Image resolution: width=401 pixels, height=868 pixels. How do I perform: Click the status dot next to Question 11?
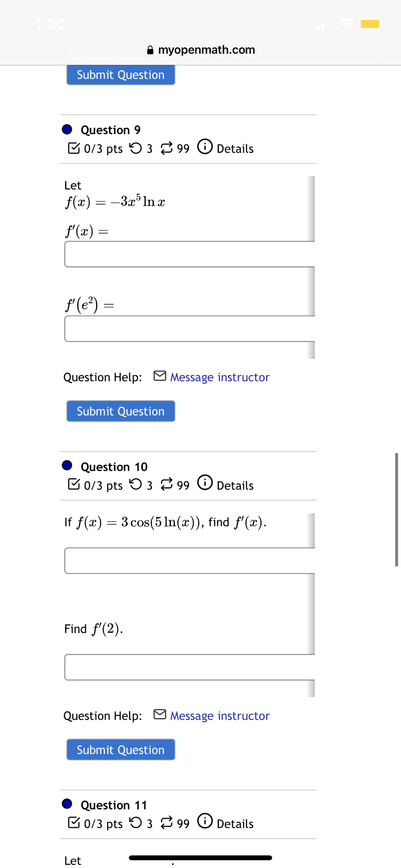click(67, 804)
